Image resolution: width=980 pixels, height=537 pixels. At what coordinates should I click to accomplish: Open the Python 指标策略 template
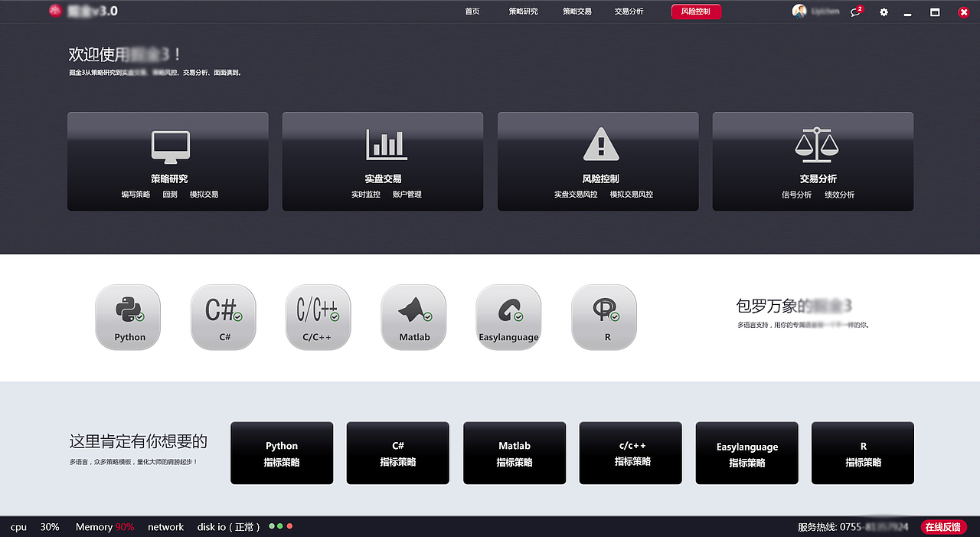click(282, 453)
